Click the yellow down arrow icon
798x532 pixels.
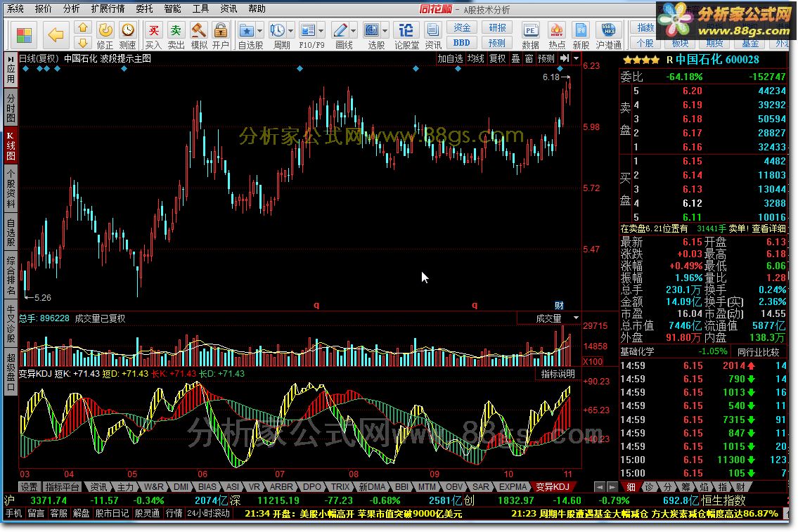(82, 43)
